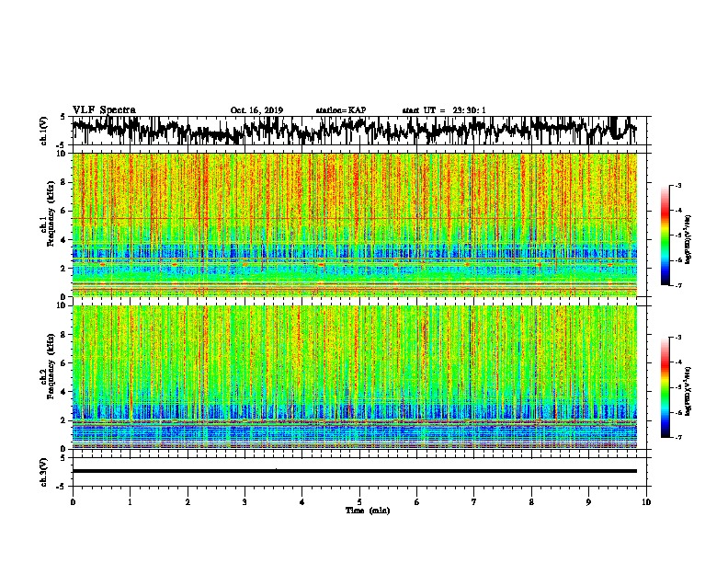728x563 pixels.
Task: Click the time axis tick label "4"
Action: (x=301, y=502)
